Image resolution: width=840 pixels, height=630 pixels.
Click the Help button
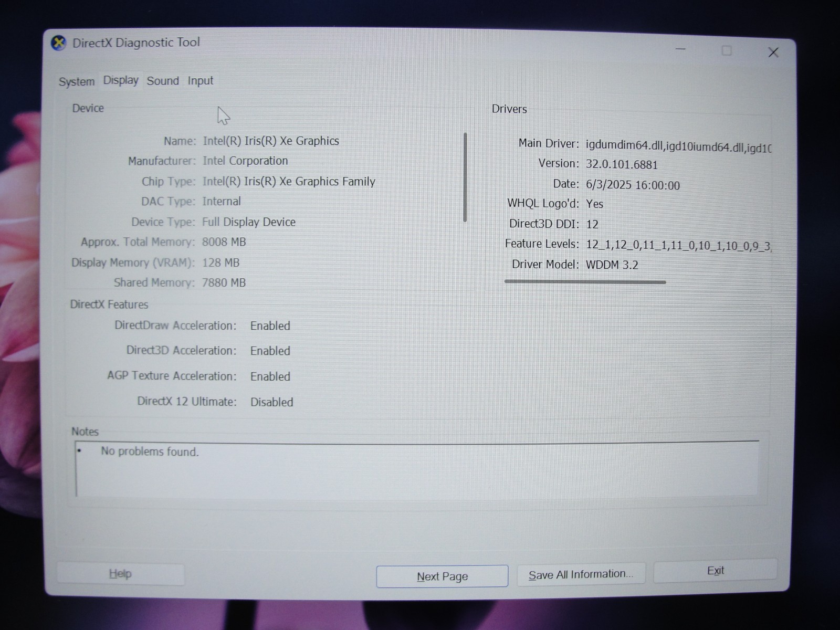coord(120,573)
